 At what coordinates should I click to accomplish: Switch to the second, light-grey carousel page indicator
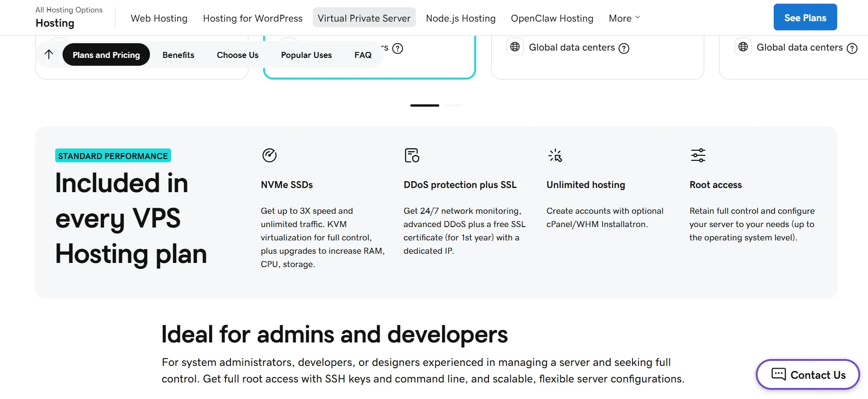[x=454, y=105]
